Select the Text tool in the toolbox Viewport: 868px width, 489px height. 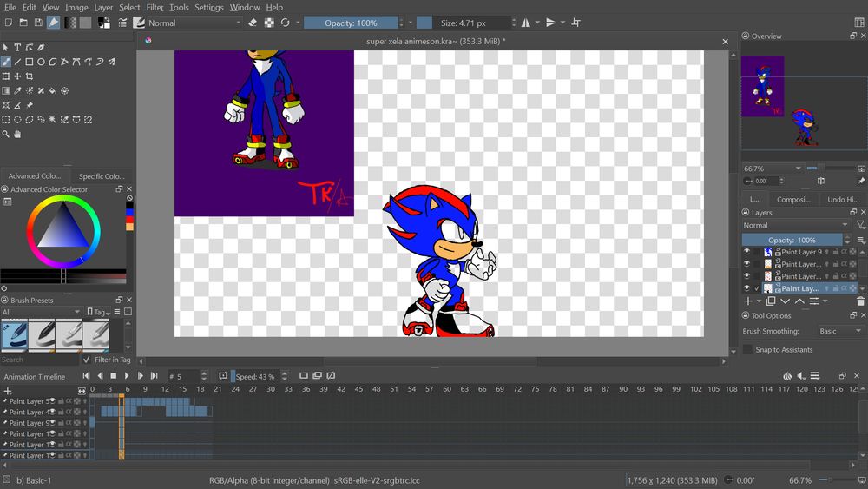pyautogui.click(x=17, y=48)
